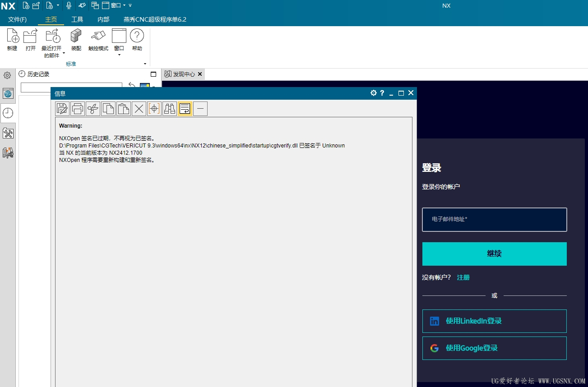Click Paste clipboard icon in 信息 window
The height and width of the screenshot is (387, 588).
click(x=124, y=109)
